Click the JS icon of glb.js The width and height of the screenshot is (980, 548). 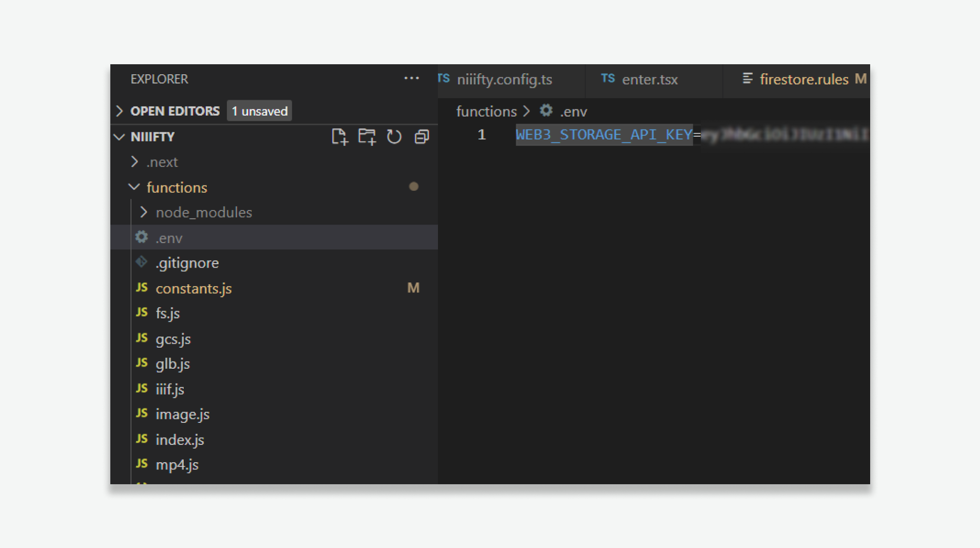pos(142,363)
